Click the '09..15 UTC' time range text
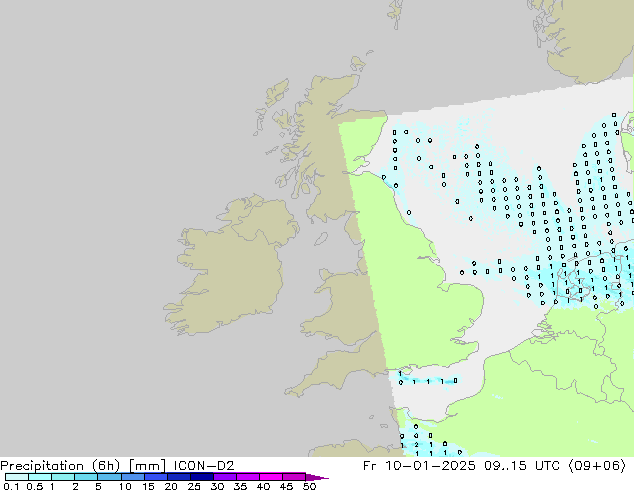 (x=522, y=466)
